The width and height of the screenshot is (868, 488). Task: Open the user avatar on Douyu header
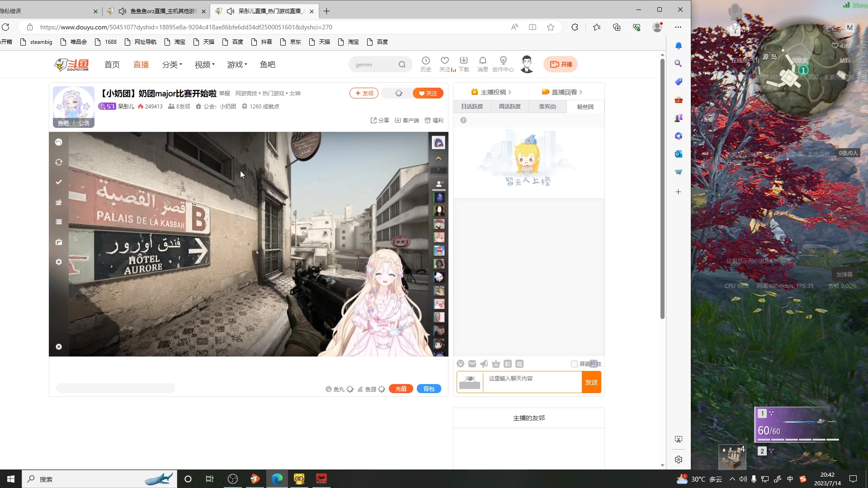point(527,64)
